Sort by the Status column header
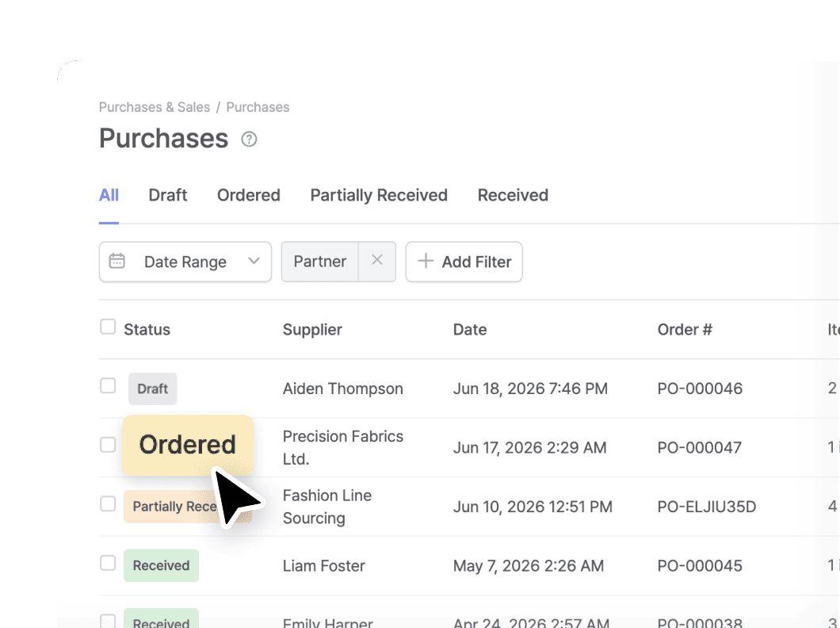This screenshot has height=628, width=840. coord(147,330)
